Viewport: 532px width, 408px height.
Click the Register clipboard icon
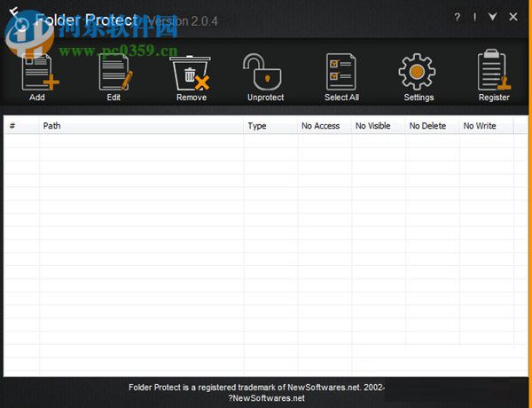(494, 70)
